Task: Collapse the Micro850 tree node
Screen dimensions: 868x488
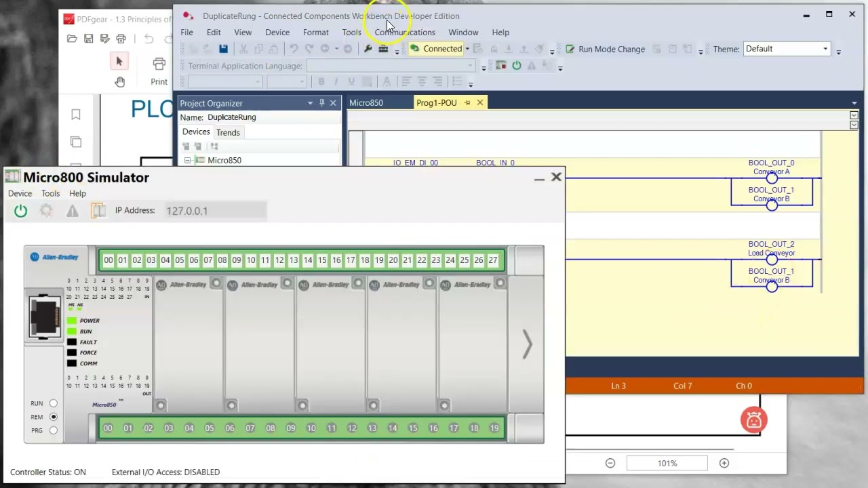Action: point(187,161)
